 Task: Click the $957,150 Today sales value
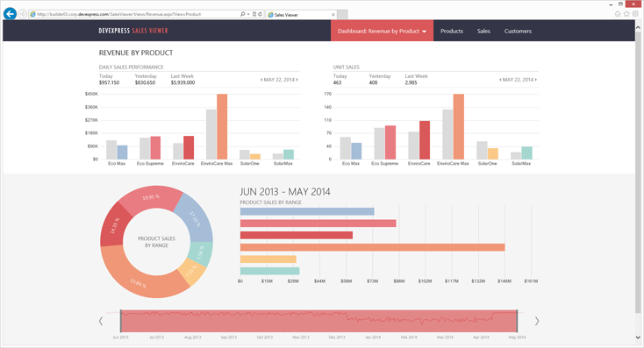[110, 82]
